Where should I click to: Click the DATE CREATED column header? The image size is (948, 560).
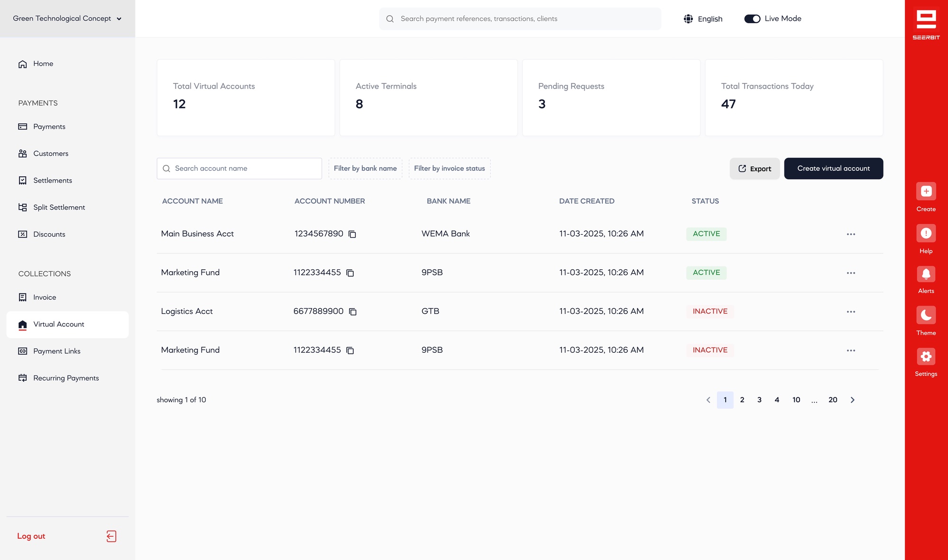click(587, 201)
